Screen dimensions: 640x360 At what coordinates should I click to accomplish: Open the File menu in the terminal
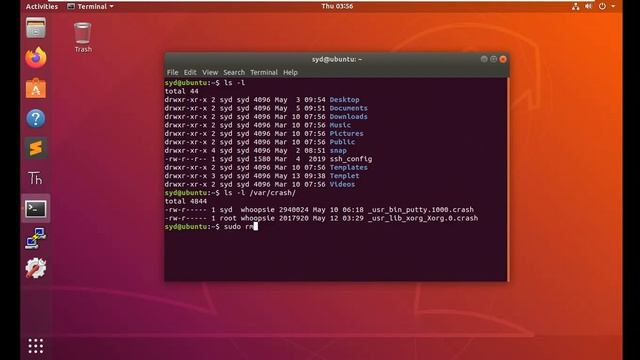pyautogui.click(x=173, y=72)
